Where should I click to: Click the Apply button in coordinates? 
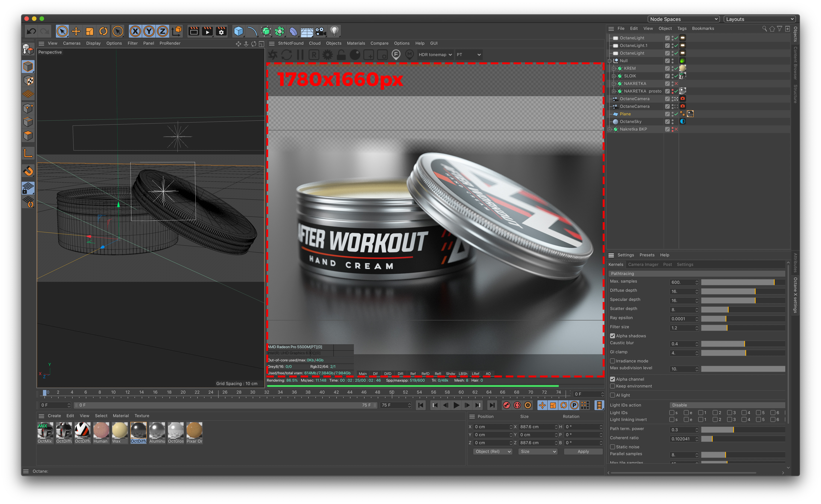coord(583,451)
